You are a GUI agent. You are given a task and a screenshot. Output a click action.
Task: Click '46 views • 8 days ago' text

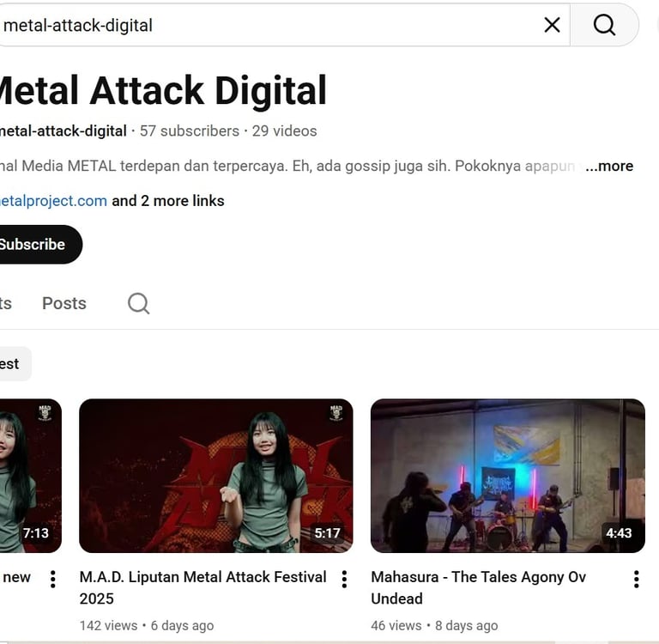click(x=434, y=625)
